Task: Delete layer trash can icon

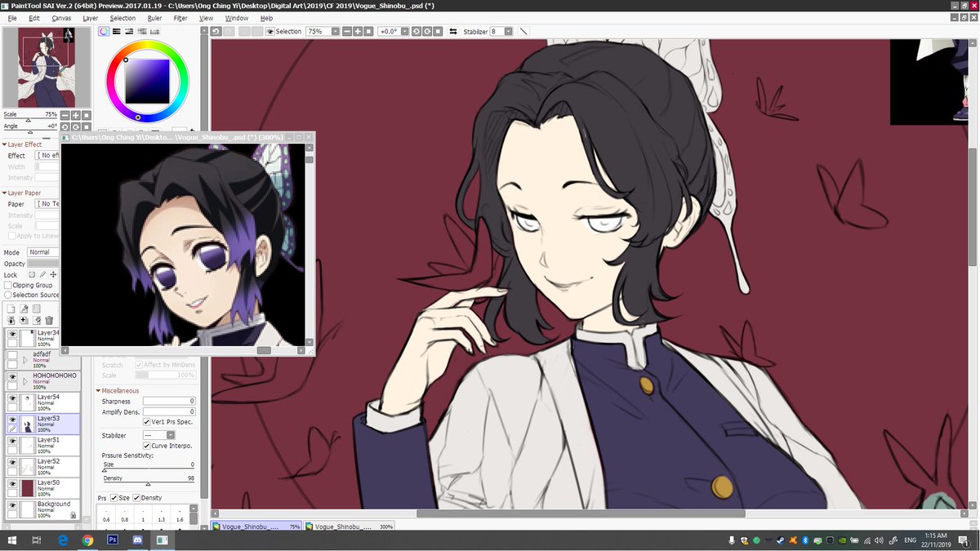Action: click(49, 321)
